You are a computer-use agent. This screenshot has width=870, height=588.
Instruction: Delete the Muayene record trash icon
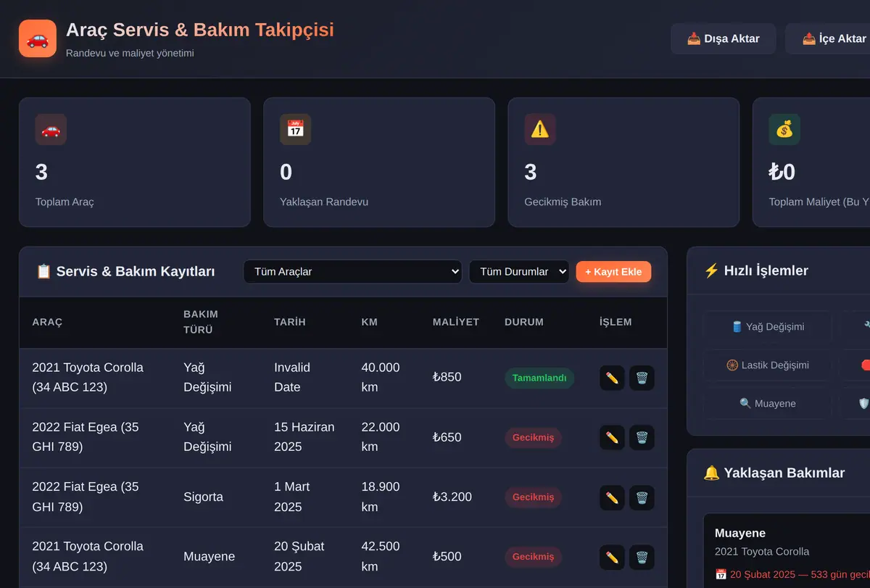[x=642, y=557]
